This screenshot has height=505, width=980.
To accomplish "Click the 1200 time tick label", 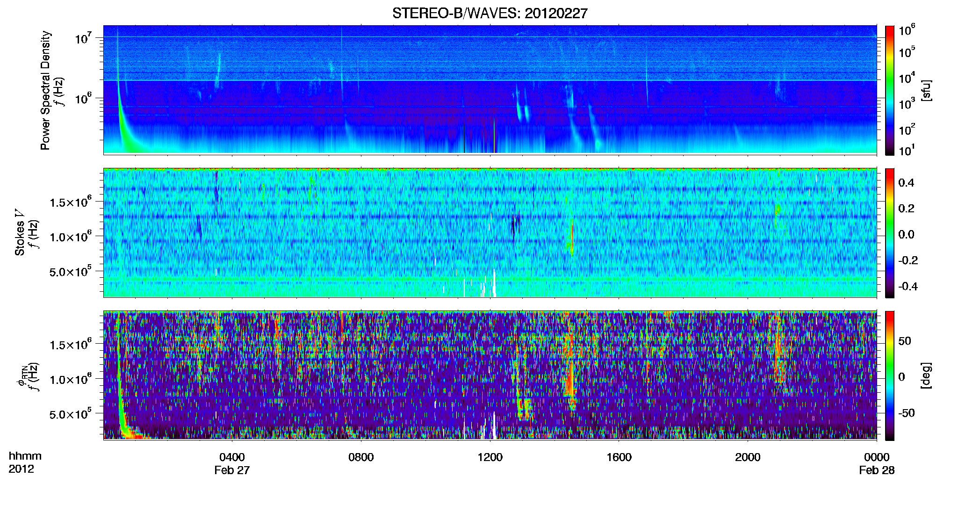I will click(490, 457).
